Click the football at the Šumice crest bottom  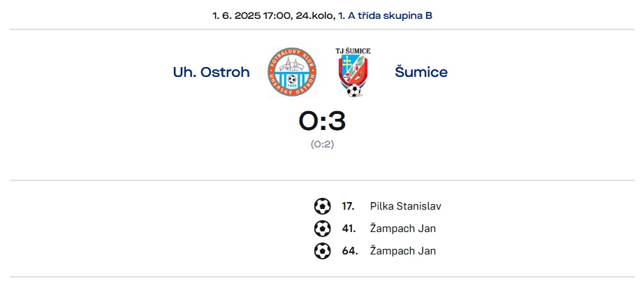click(x=353, y=90)
